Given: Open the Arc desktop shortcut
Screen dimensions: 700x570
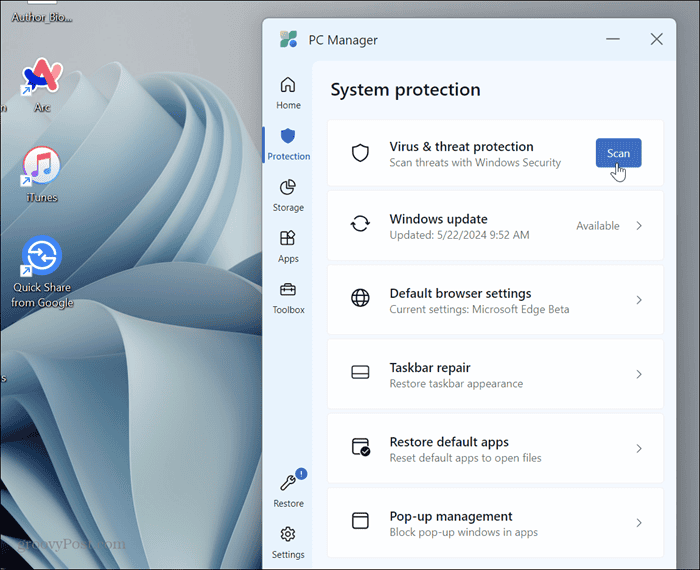Looking at the screenshot, I should pos(42,85).
